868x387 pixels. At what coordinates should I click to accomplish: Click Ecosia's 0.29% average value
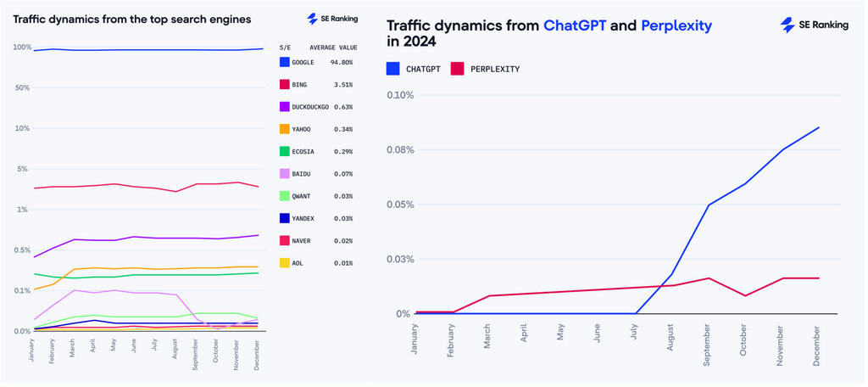click(344, 151)
